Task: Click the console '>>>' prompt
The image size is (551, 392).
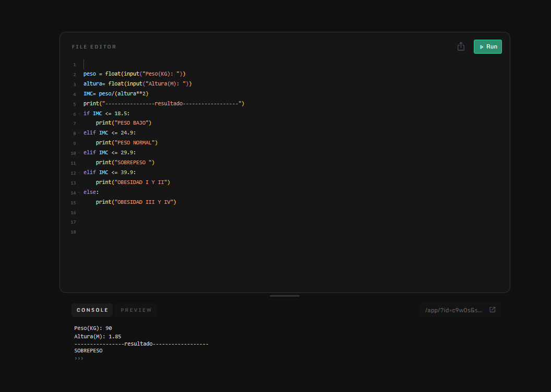Action: [79, 358]
